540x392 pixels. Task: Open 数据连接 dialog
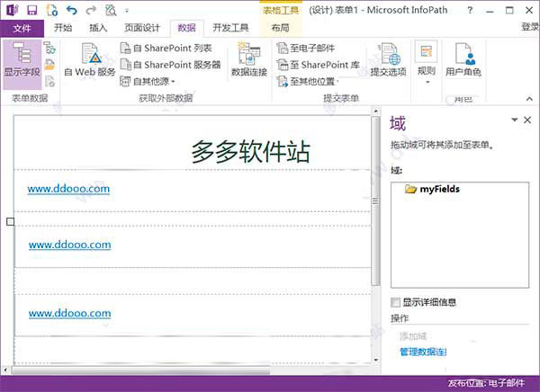[249, 59]
